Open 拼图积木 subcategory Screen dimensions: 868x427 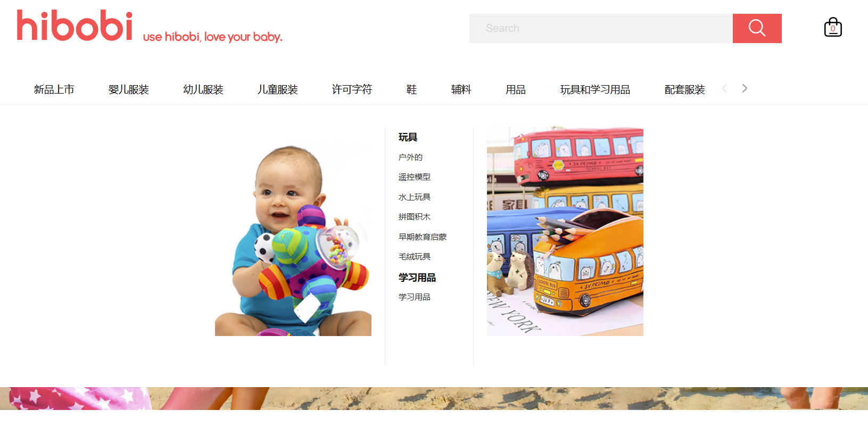coord(415,217)
